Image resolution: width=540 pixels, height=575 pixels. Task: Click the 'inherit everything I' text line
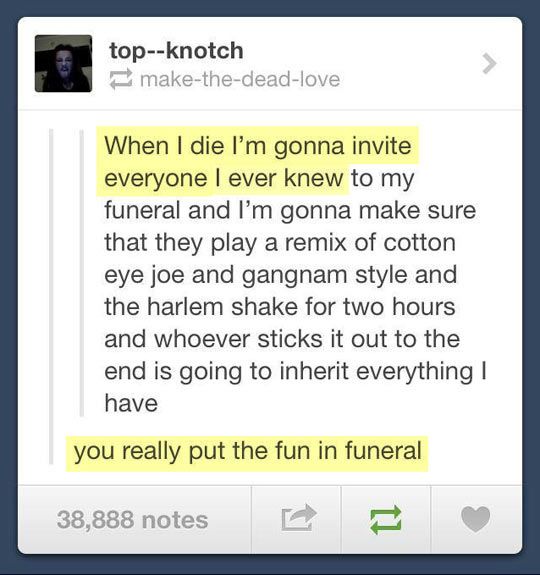[x=295, y=372]
